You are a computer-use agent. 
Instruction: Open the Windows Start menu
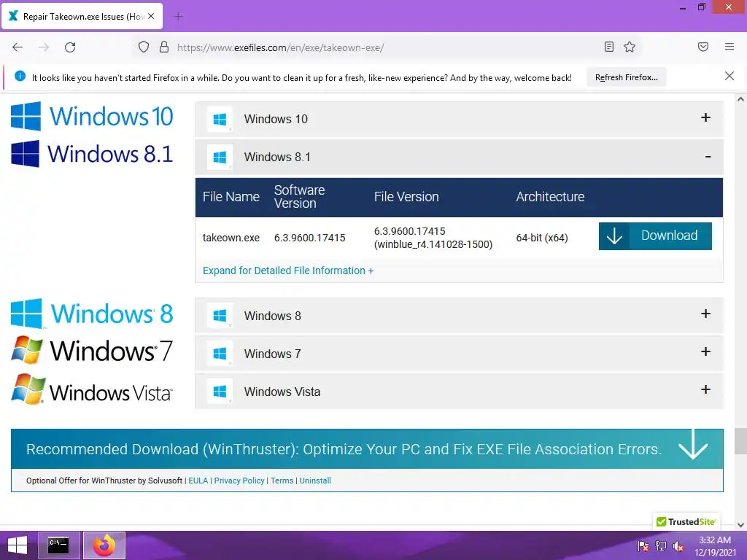pyautogui.click(x=18, y=545)
